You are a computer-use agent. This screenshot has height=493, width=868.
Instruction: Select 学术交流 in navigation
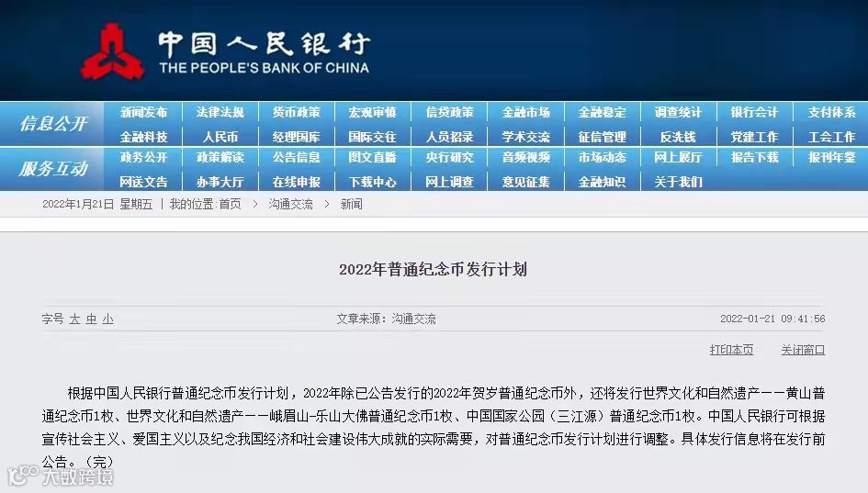click(x=526, y=137)
